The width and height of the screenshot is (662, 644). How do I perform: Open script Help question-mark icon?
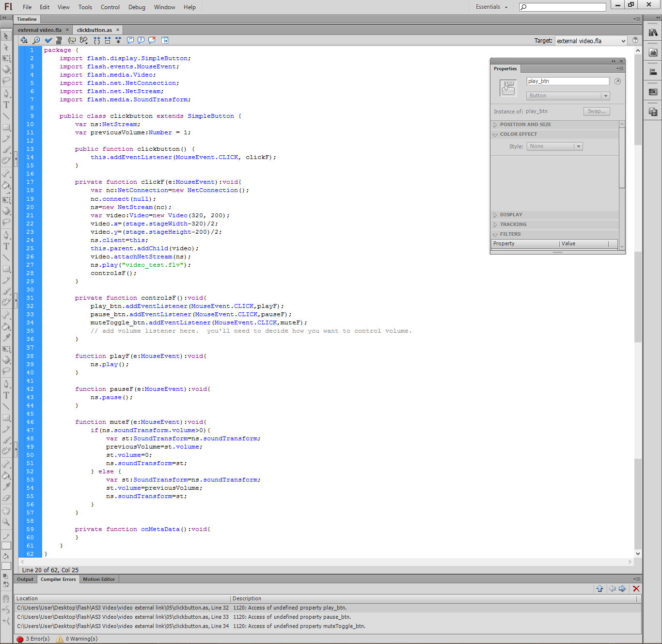635,40
